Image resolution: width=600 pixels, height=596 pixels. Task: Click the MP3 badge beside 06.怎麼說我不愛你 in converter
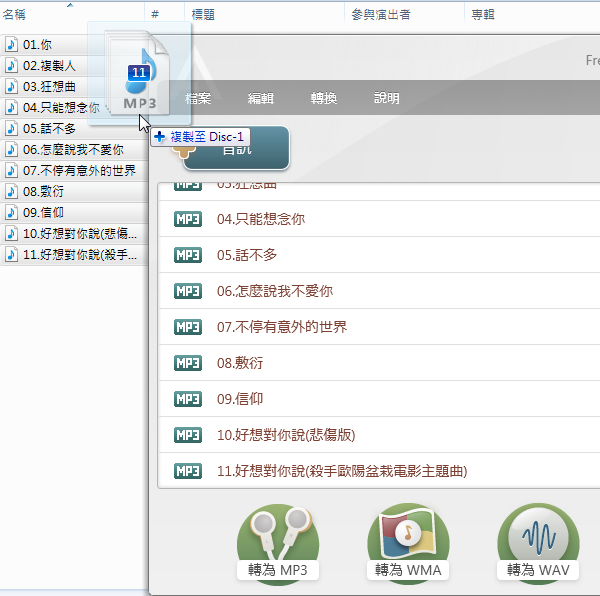(188, 291)
